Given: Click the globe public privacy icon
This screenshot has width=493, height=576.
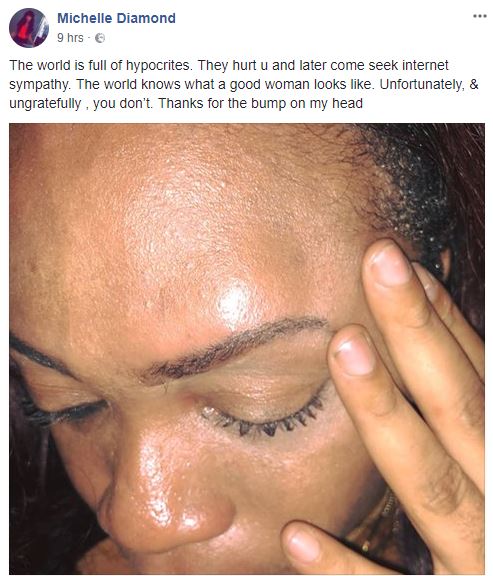Looking at the screenshot, I should click(x=100, y=38).
